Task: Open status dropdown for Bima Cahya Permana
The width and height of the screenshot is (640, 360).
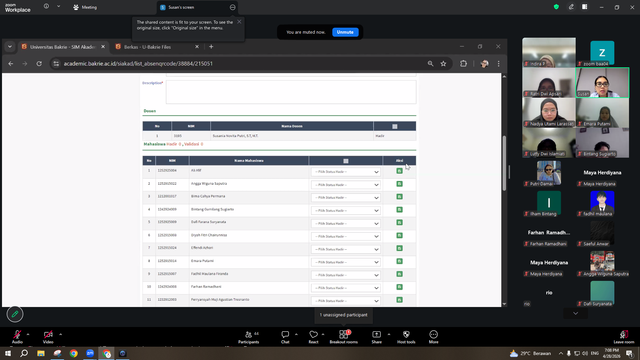Action: (x=346, y=198)
